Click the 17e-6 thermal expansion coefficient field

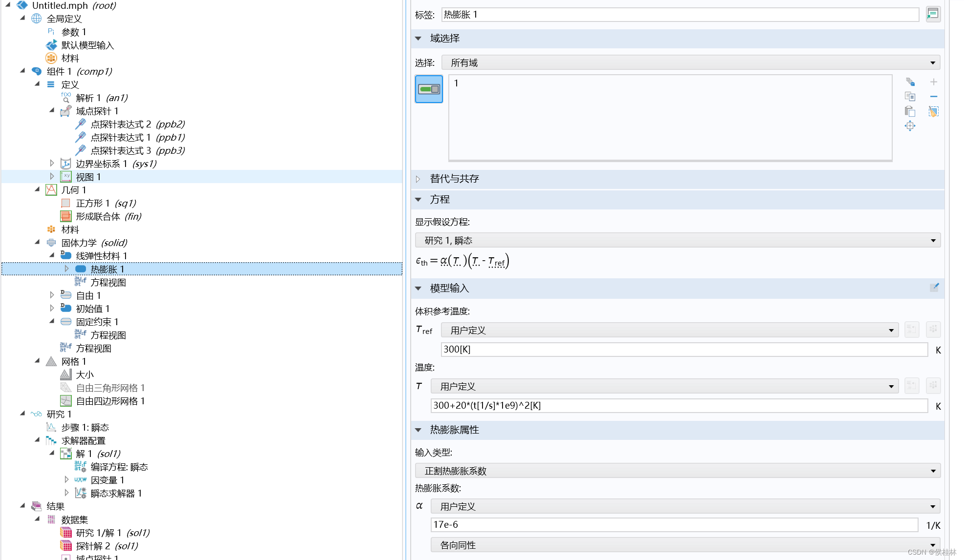pos(674,525)
